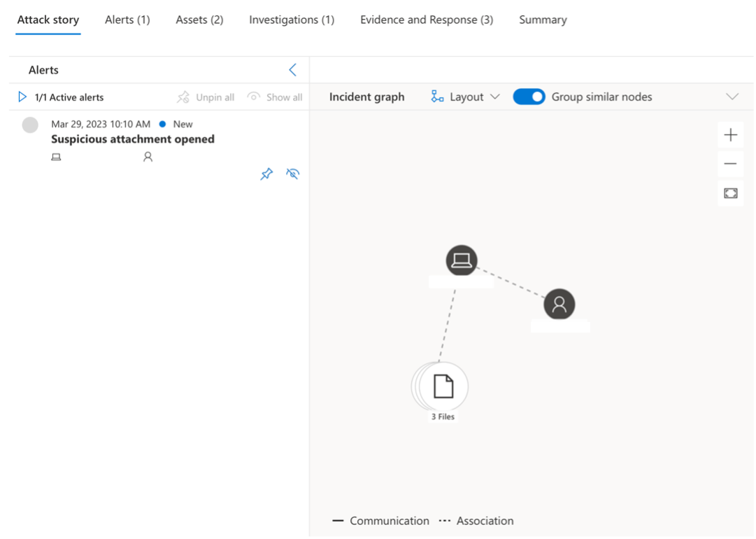Click the Communication legend entry
756x539 pixels.
(380, 521)
